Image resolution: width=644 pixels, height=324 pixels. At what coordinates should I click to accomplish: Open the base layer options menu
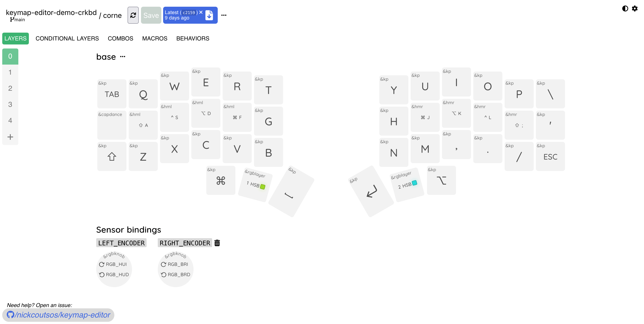click(123, 57)
